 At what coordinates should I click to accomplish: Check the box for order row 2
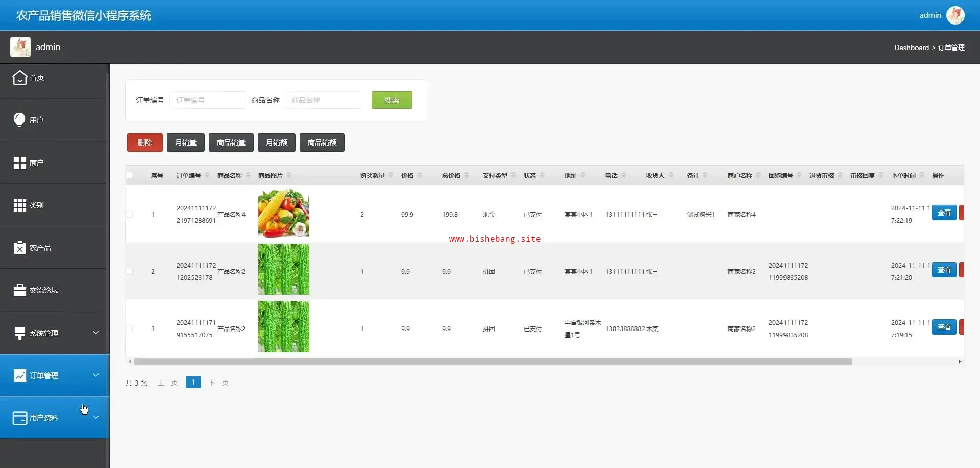[129, 271]
